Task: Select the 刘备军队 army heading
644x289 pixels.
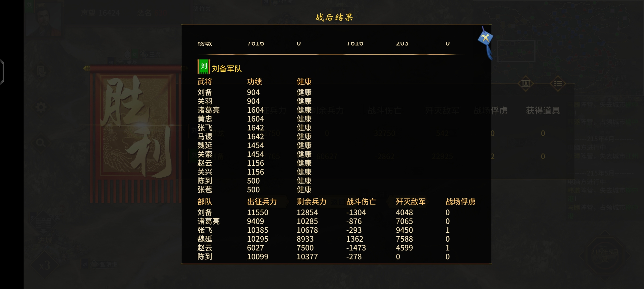Action: click(227, 69)
